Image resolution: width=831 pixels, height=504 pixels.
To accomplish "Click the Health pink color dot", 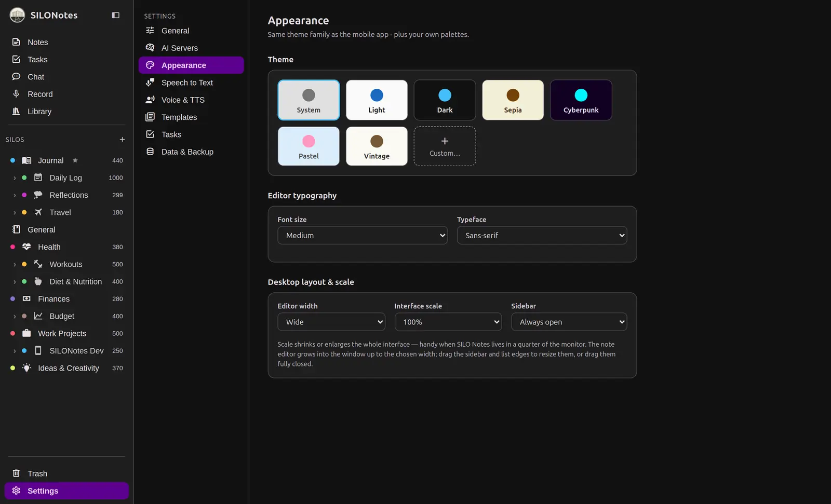I will [12, 247].
